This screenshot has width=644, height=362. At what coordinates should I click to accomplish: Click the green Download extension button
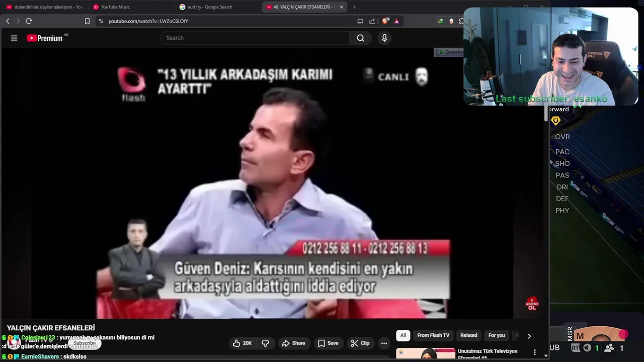(x=449, y=52)
